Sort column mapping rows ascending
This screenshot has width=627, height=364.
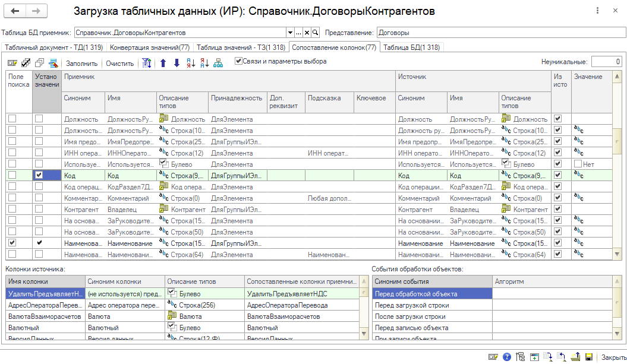tap(191, 63)
